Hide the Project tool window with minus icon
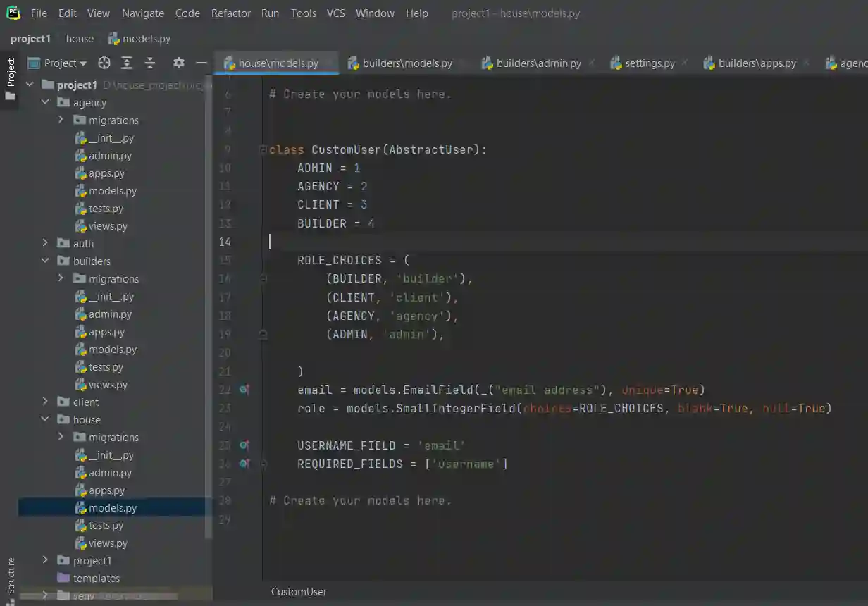868x606 pixels. pyautogui.click(x=201, y=63)
